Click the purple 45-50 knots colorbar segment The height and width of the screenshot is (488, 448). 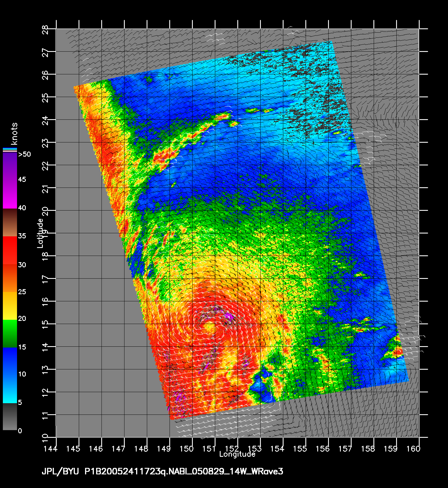point(10,167)
